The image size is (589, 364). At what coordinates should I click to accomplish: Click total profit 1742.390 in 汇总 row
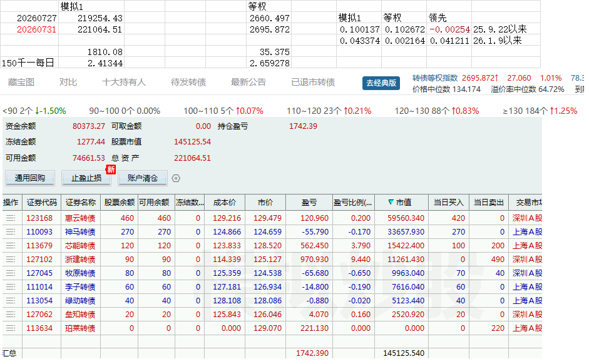click(x=312, y=353)
